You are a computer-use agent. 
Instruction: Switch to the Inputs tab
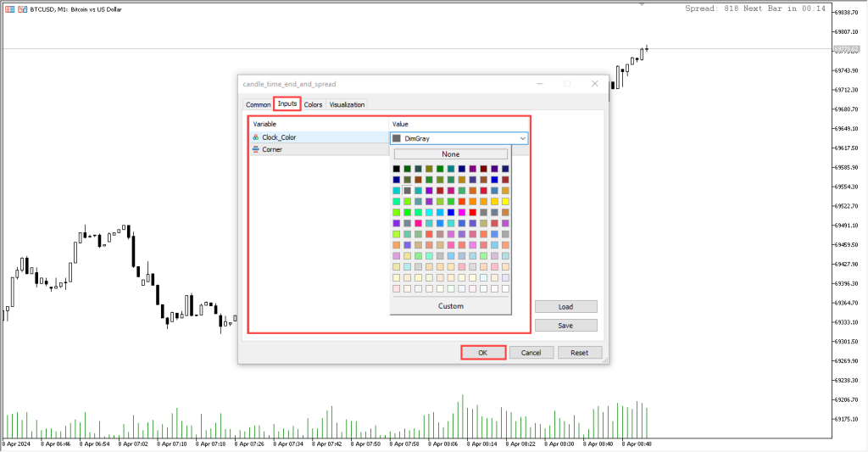[287, 103]
